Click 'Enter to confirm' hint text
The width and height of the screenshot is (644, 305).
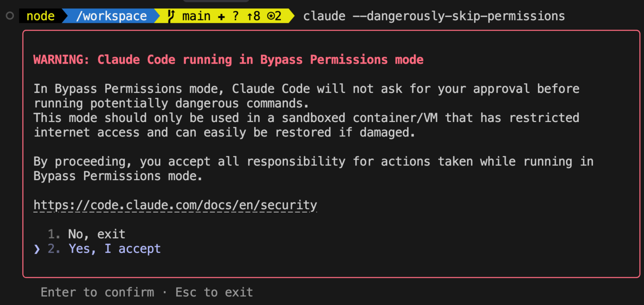click(x=97, y=292)
